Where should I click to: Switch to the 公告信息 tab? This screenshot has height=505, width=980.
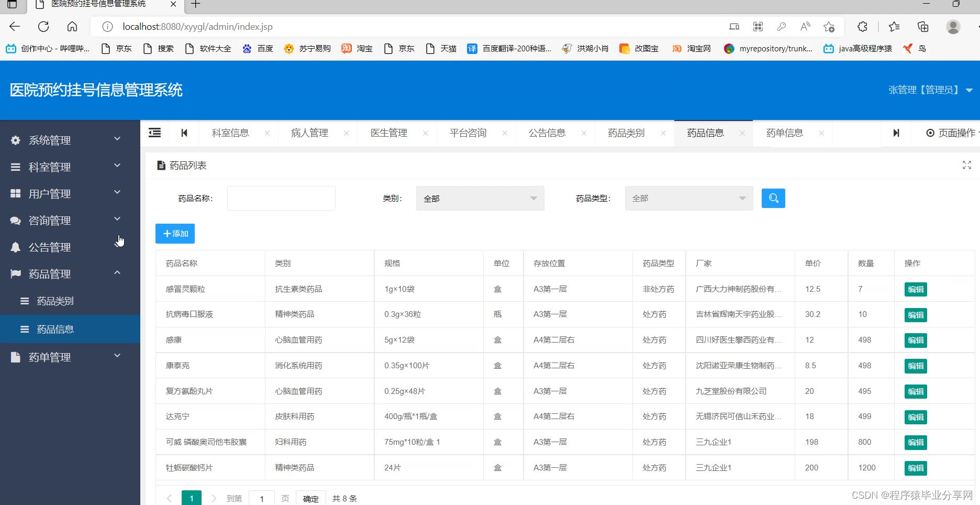(547, 133)
